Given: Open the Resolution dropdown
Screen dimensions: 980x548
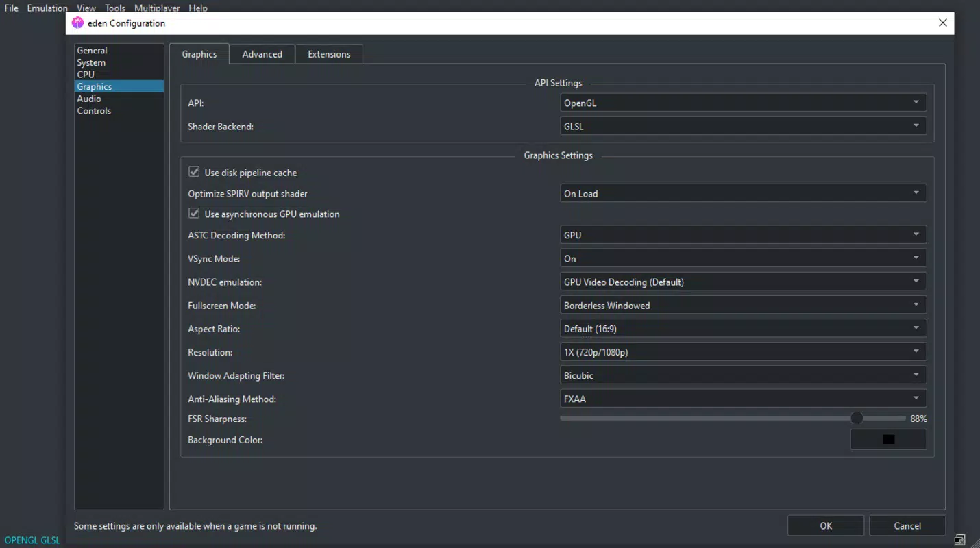Looking at the screenshot, I should tap(744, 351).
